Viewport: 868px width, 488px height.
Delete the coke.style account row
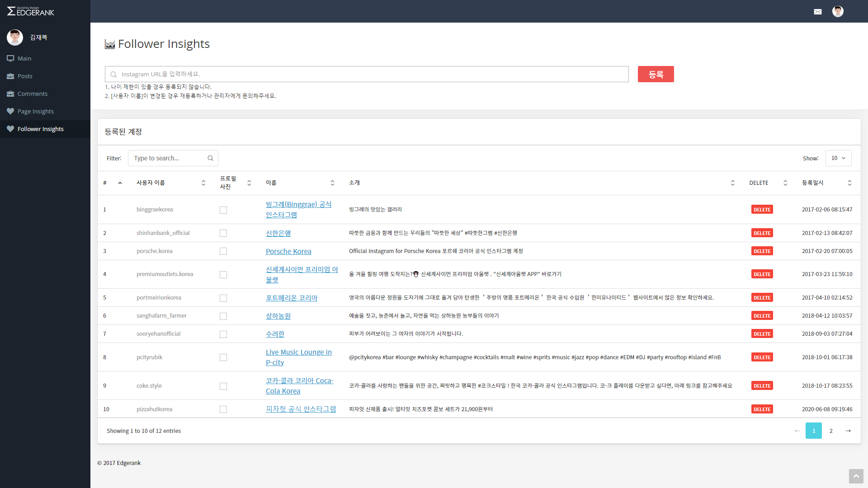(x=762, y=386)
